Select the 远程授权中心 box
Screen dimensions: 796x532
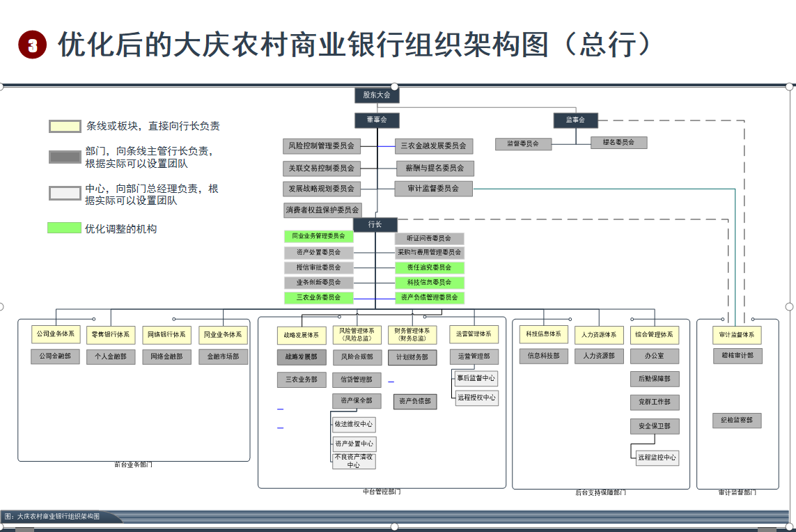476,398
